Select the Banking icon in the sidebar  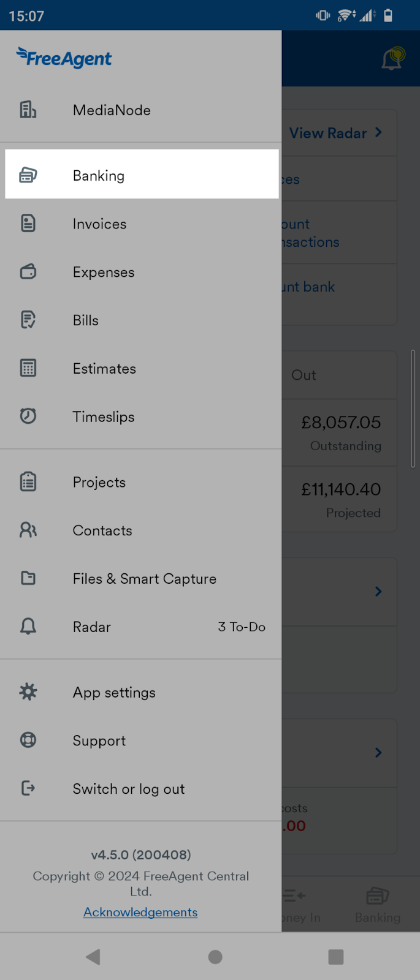[28, 175]
